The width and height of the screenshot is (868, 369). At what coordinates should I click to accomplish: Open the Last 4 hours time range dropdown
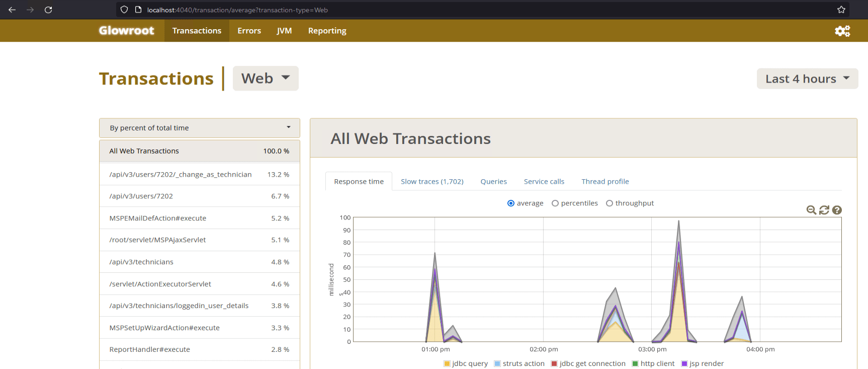coord(807,79)
